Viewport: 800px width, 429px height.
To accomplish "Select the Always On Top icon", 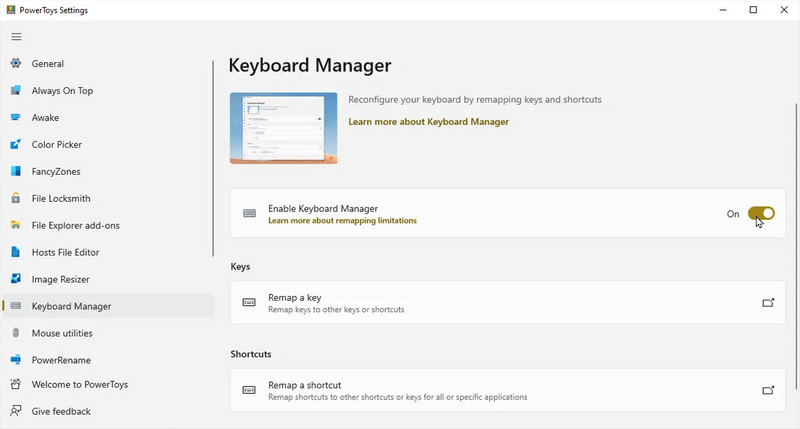I will (x=16, y=90).
